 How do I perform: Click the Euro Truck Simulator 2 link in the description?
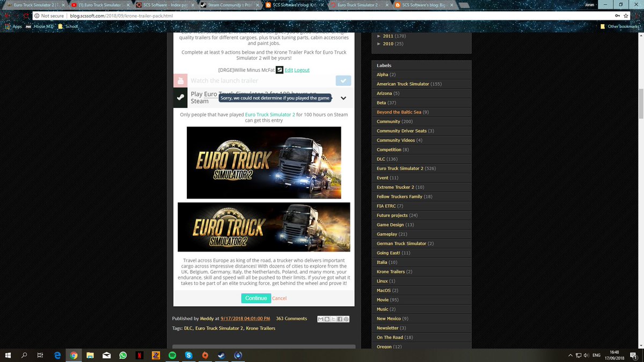tap(270, 114)
